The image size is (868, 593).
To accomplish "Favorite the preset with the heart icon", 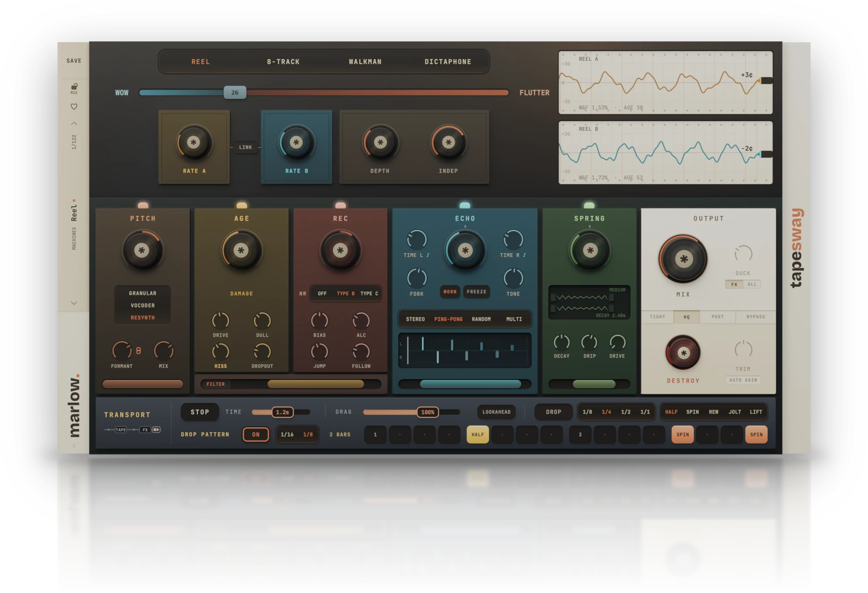I will [x=74, y=107].
